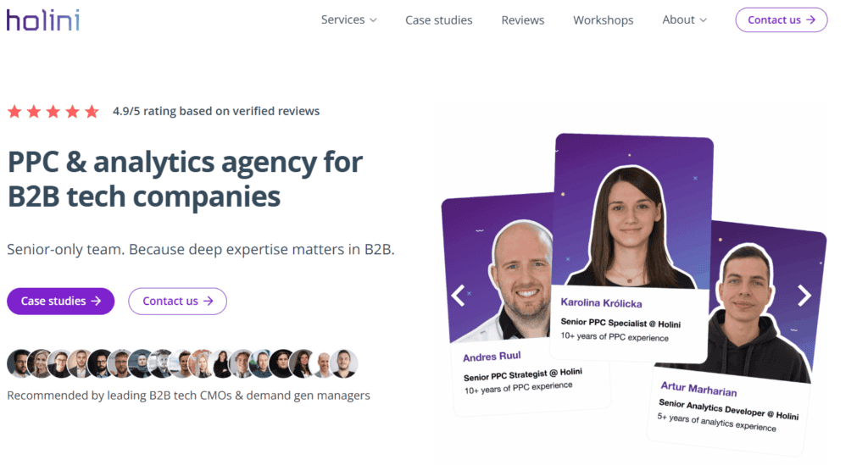
Task: Click the holini logo
Action: click(43, 20)
